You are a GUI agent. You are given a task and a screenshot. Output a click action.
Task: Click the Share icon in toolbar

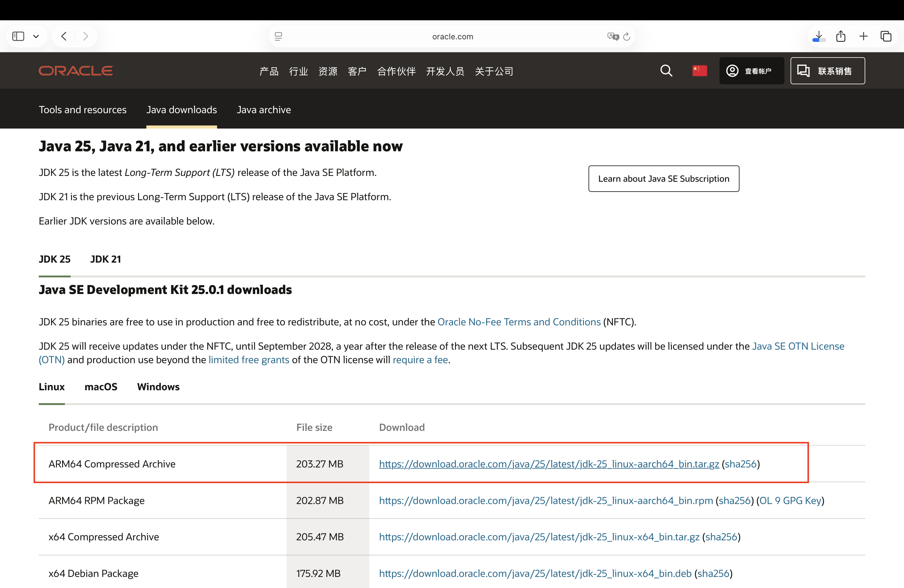(x=841, y=37)
